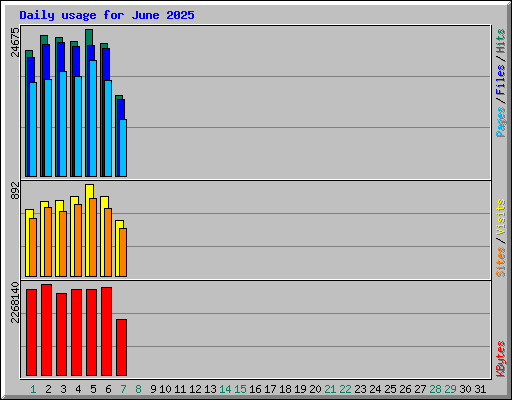Click day 22 on the x-axis
The image size is (512, 400).
[x=345, y=389]
